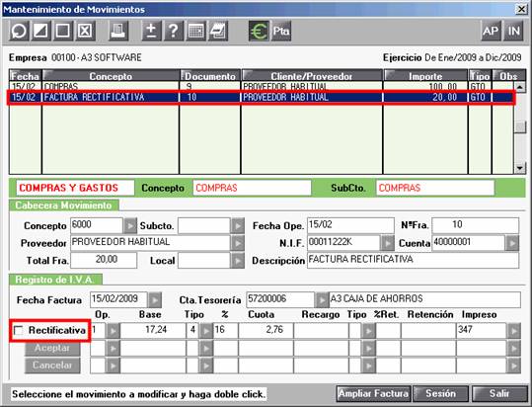Open Proveedor lookup arrow

coord(238,243)
